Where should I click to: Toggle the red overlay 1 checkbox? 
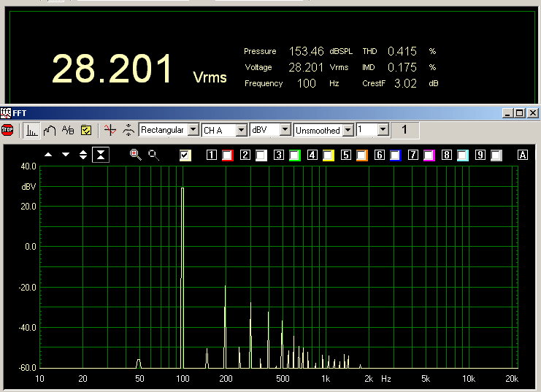point(227,155)
